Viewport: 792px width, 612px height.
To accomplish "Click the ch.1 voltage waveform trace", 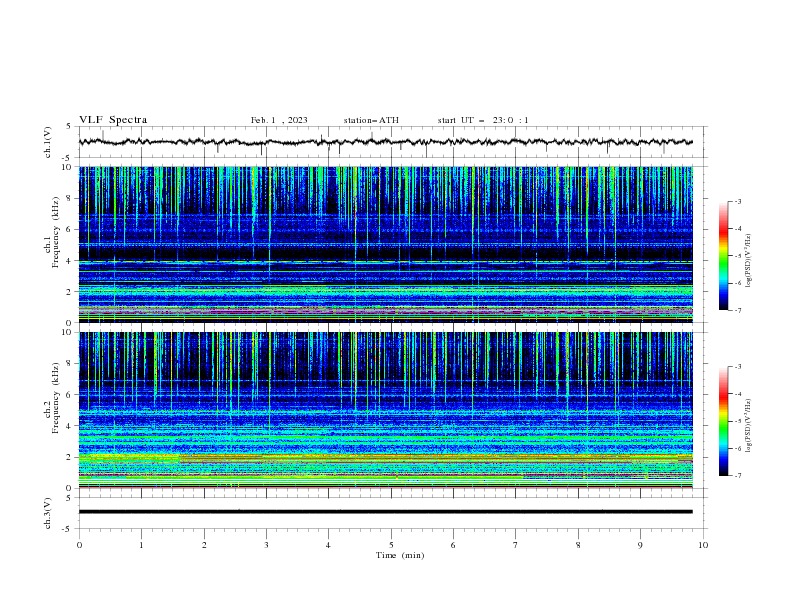I will [x=385, y=142].
